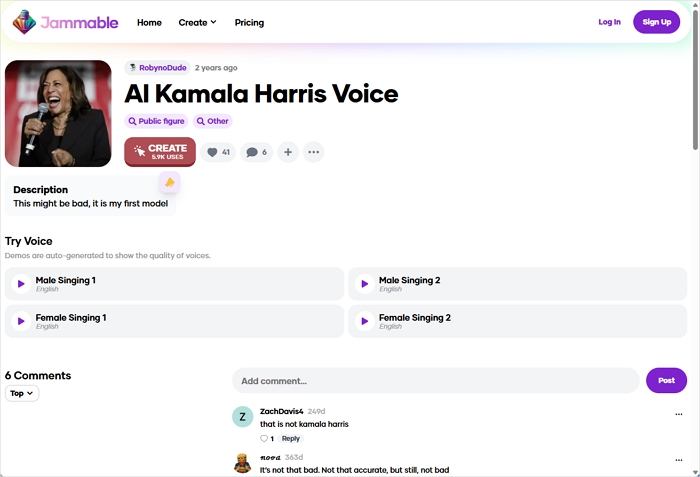
Task: Filter by Public figure tag
Action: 156,121
